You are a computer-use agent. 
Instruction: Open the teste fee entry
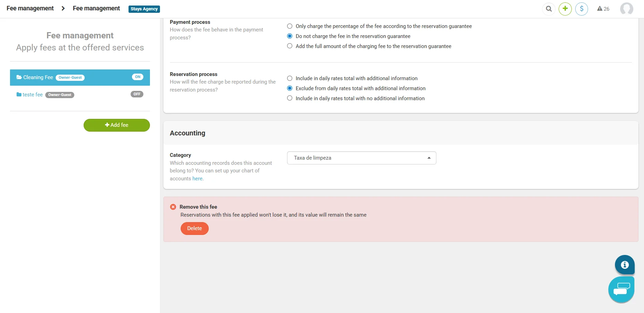32,95
